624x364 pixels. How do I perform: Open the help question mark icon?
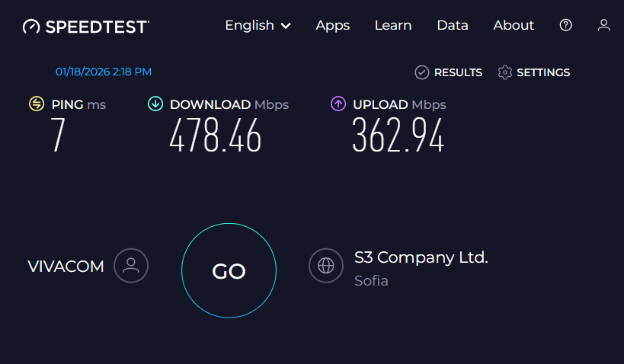point(565,25)
